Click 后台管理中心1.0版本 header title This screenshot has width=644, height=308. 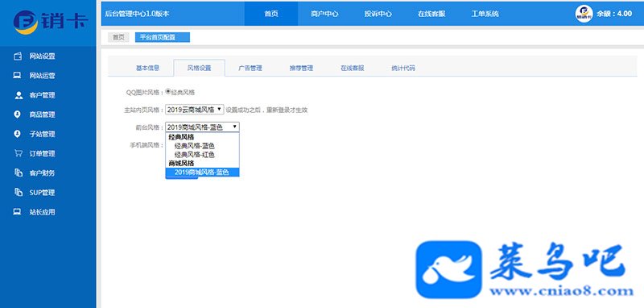pyautogui.click(x=137, y=14)
